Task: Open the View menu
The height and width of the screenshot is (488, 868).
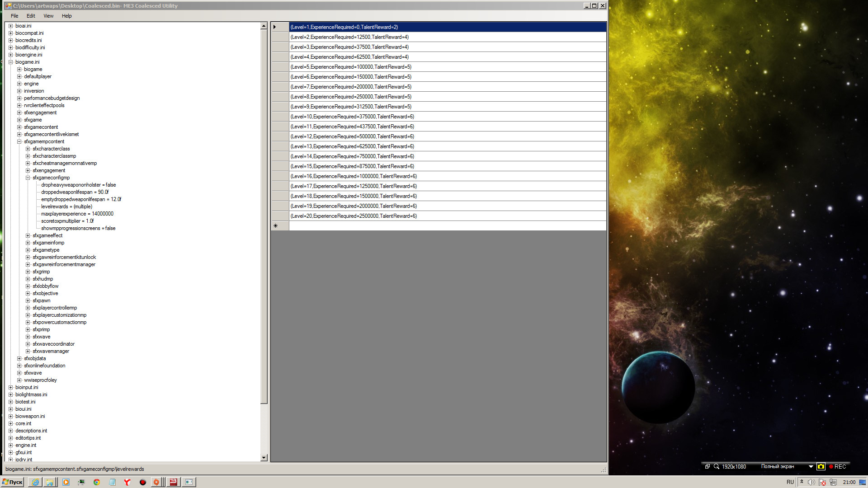Action: (48, 16)
